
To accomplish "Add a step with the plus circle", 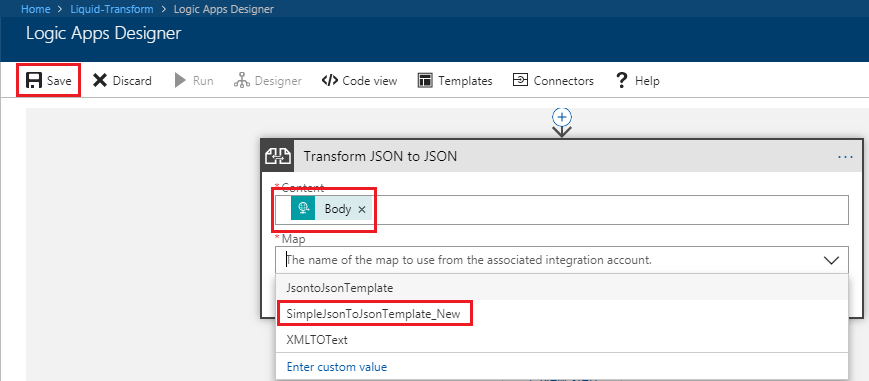I will coord(562,117).
